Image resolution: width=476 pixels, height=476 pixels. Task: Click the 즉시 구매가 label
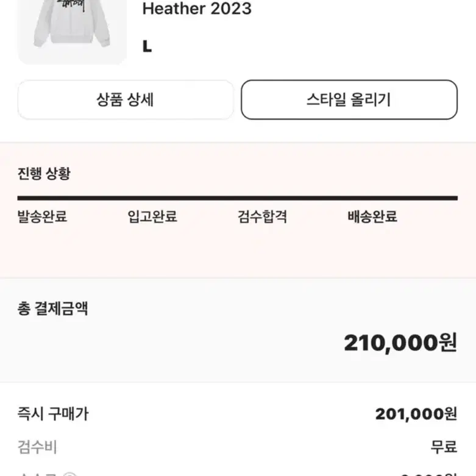[53, 414]
